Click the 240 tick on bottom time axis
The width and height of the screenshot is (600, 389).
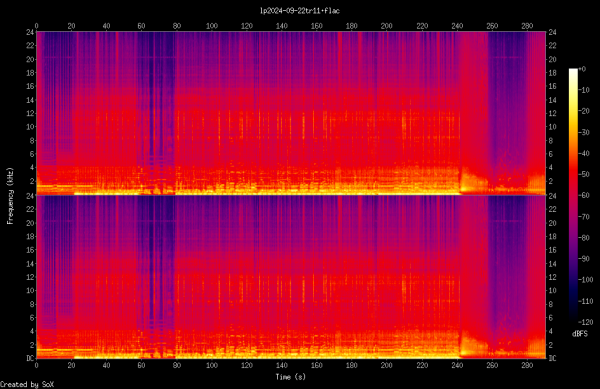457,365
